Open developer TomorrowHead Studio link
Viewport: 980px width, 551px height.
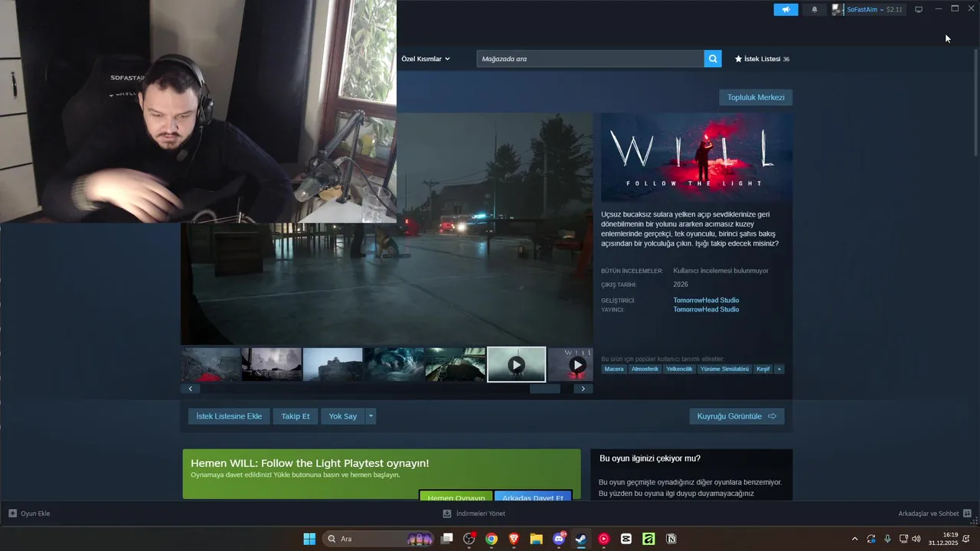(x=706, y=300)
